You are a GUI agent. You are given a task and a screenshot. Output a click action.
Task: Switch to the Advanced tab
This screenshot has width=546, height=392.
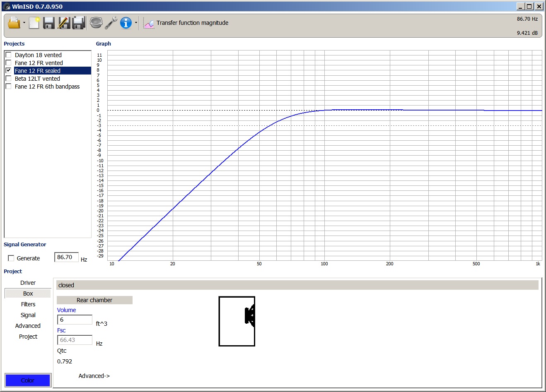pos(28,326)
